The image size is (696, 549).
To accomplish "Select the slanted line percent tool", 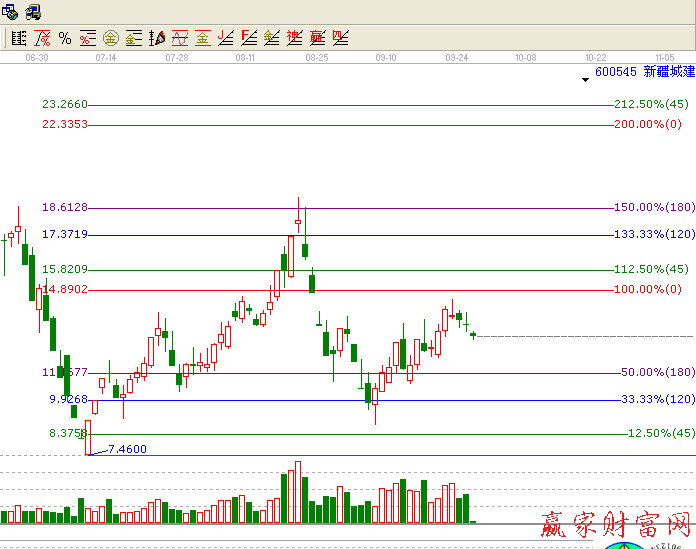I will coord(42,39).
